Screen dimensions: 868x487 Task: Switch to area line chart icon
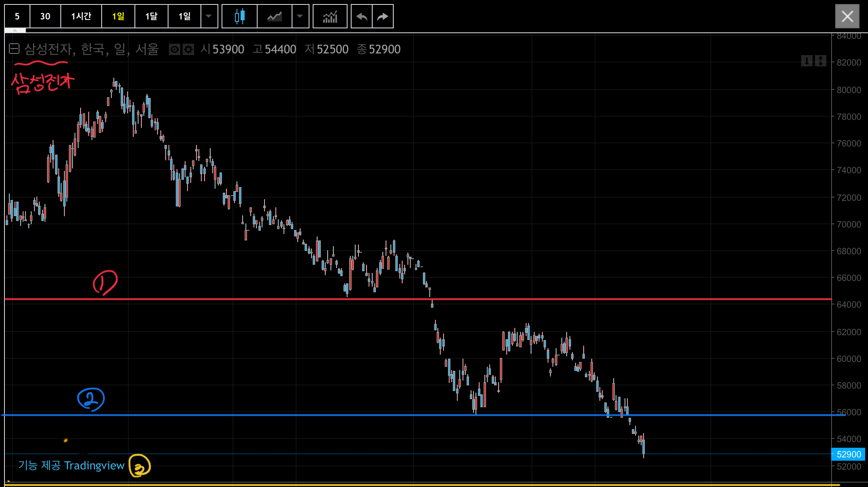(274, 16)
